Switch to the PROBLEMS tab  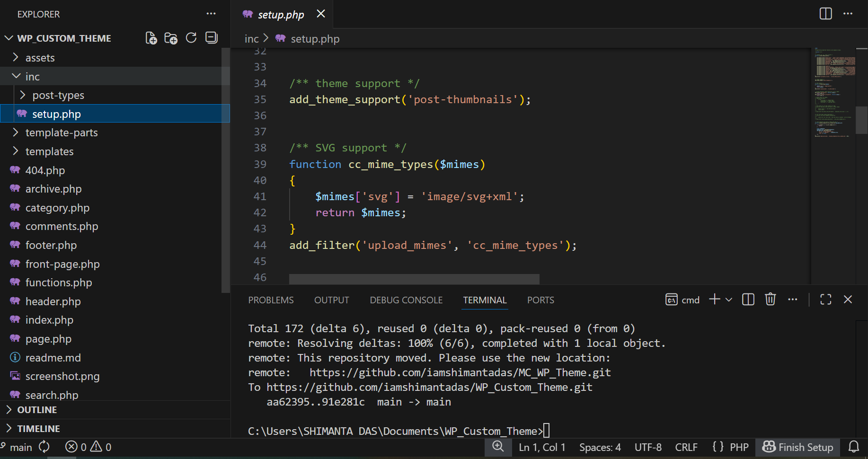click(271, 300)
